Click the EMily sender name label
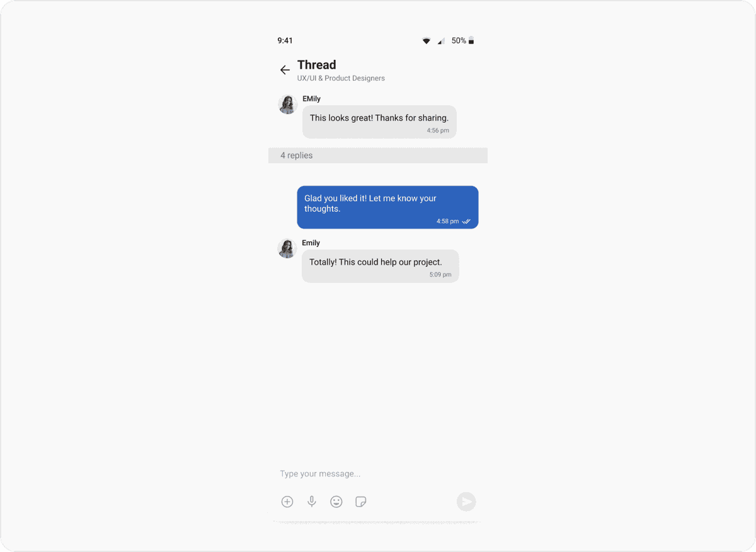This screenshot has height=552, width=756. pos(311,99)
